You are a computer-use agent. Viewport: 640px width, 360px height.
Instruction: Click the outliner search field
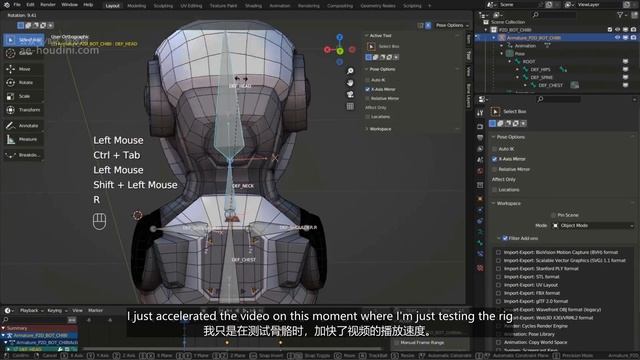coord(554,15)
